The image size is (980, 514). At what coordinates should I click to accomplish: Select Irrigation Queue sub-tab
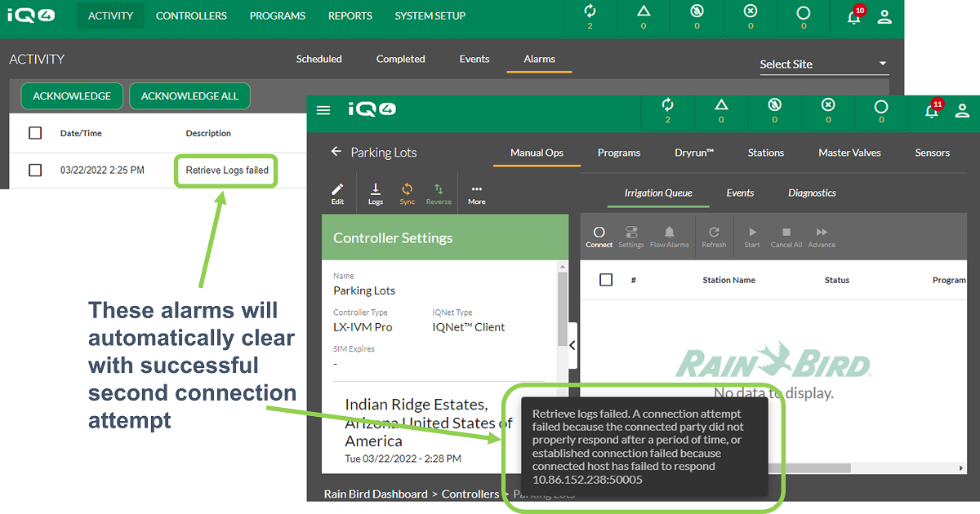(658, 193)
